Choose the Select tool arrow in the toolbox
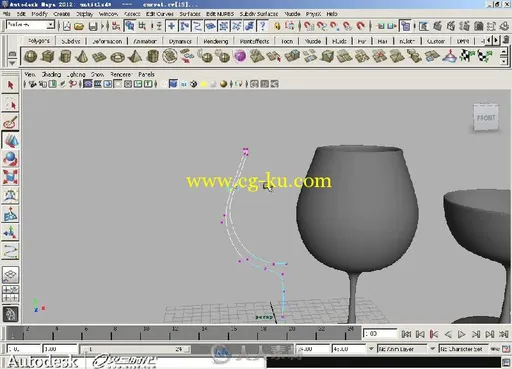This screenshot has width=512, height=369. 10,85
